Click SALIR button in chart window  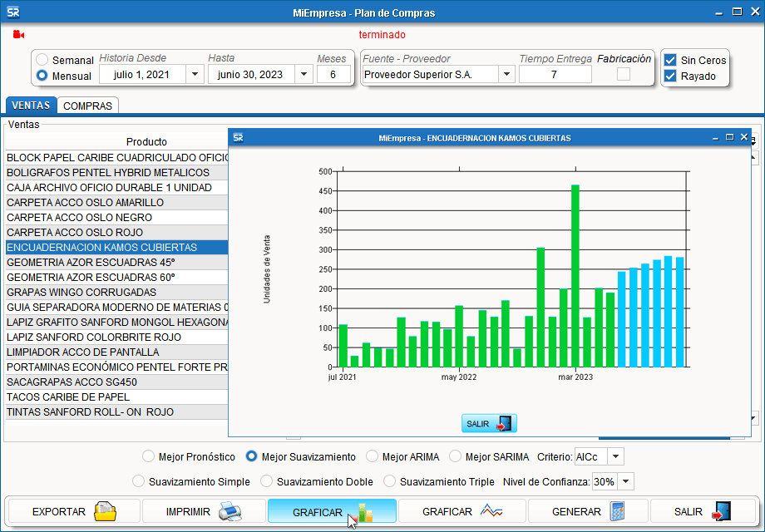click(489, 423)
